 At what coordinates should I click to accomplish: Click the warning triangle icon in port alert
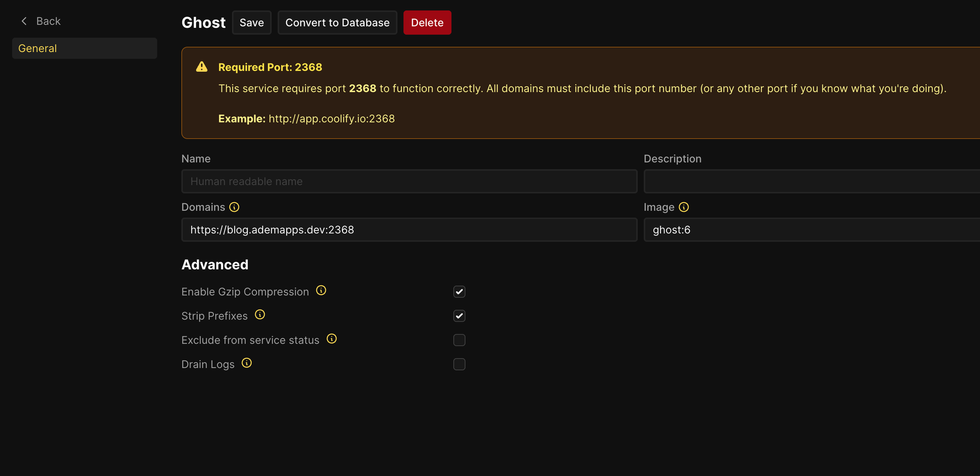click(202, 67)
